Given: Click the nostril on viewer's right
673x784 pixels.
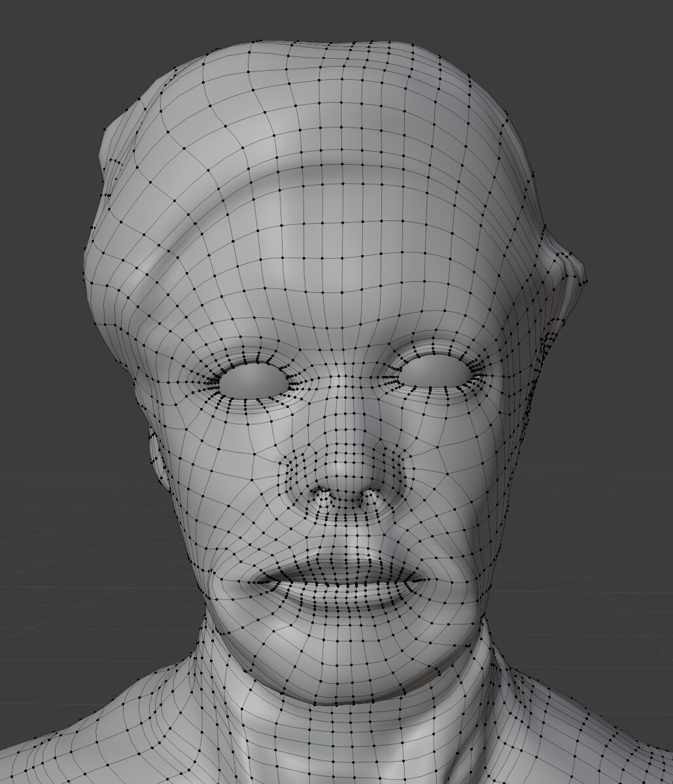Looking at the screenshot, I should point(370,496).
